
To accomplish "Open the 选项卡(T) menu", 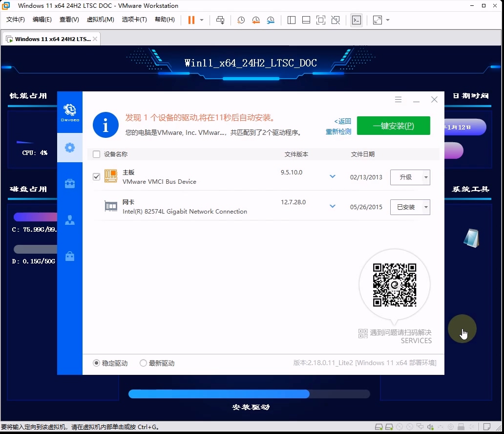I will [134, 20].
